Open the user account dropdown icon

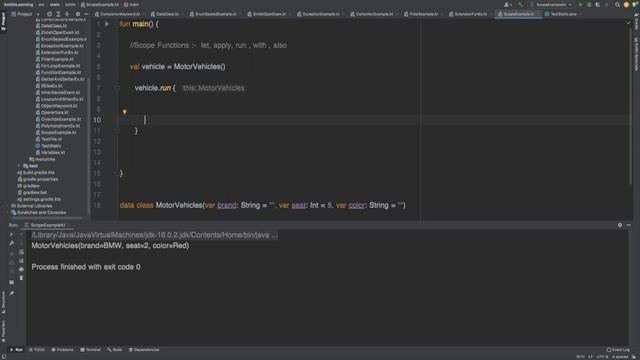(x=508, y=4)
